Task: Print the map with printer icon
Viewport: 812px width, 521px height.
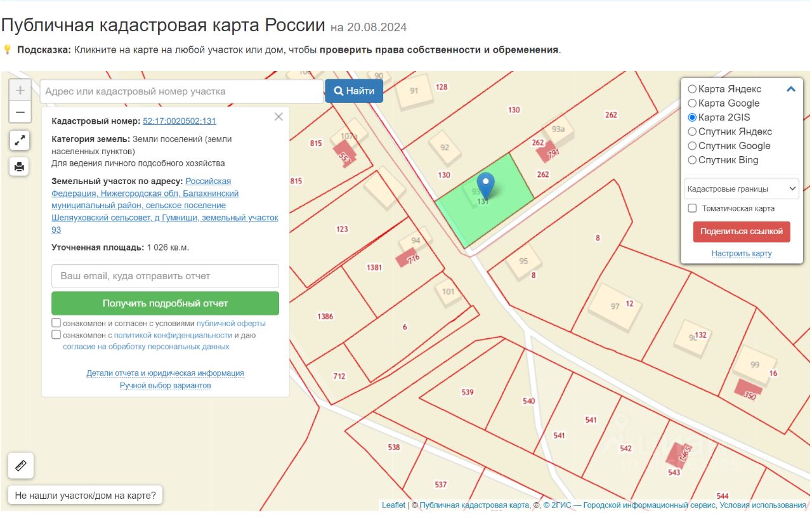Action: coord(20,167)
